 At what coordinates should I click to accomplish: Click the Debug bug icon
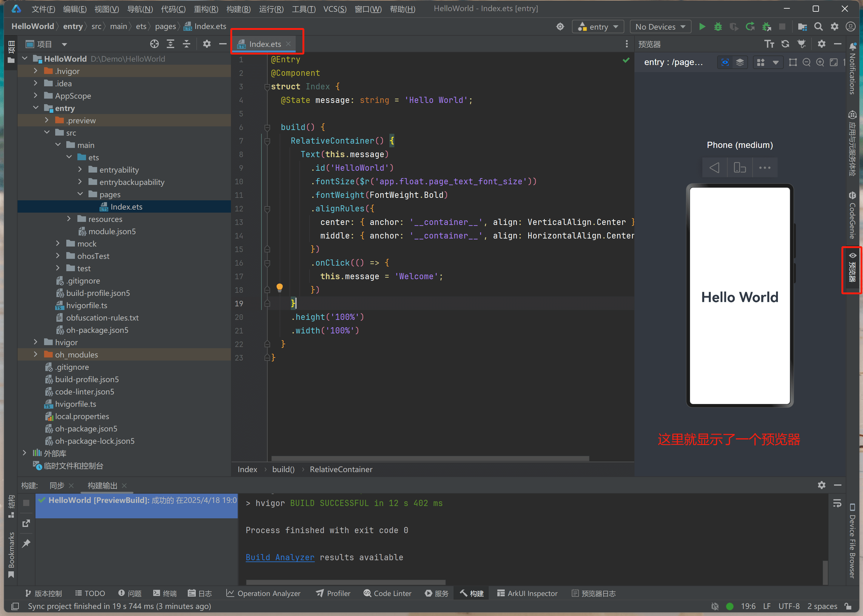pyautogui.click(x=718, y=27)
